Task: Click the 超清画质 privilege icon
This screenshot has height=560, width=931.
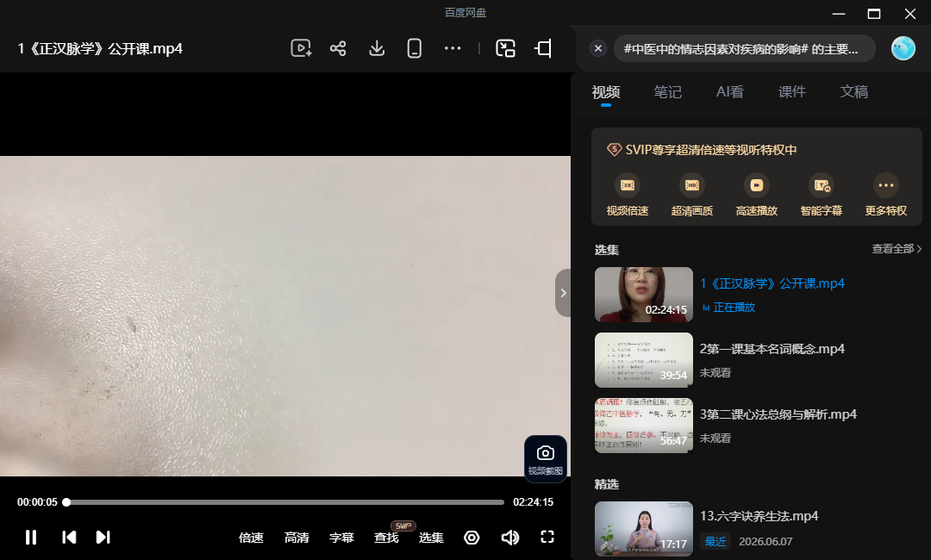Action: coord(691,185)
